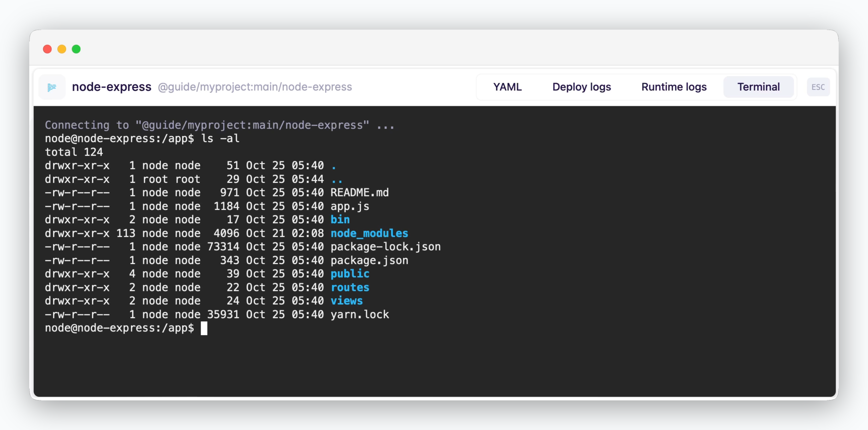Click the bin directory name
This screenshot has height=430, width=868.
point(340,220)
